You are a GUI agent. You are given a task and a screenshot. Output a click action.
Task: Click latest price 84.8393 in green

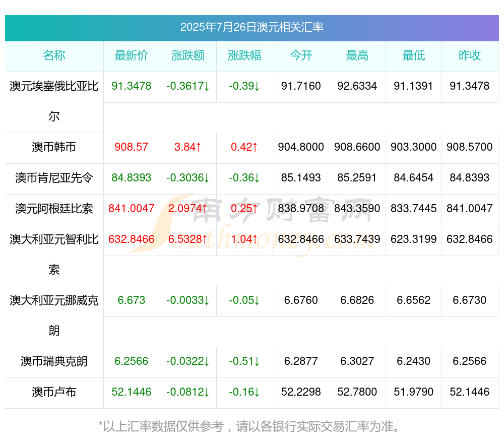132,177
